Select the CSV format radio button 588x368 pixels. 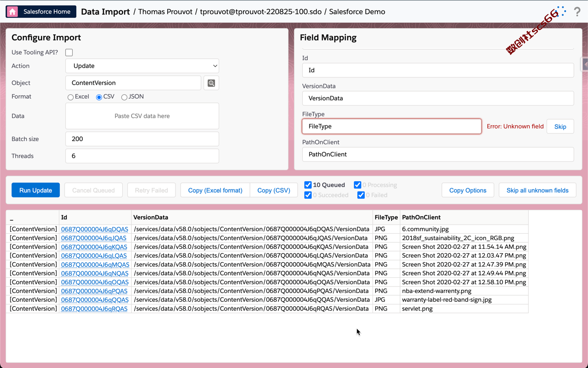(x=99, y=97)
